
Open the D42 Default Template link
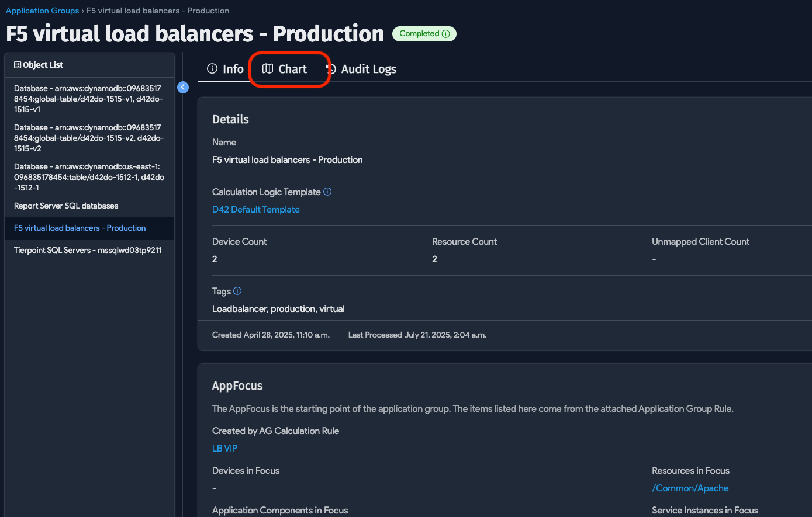click(255, 209)
